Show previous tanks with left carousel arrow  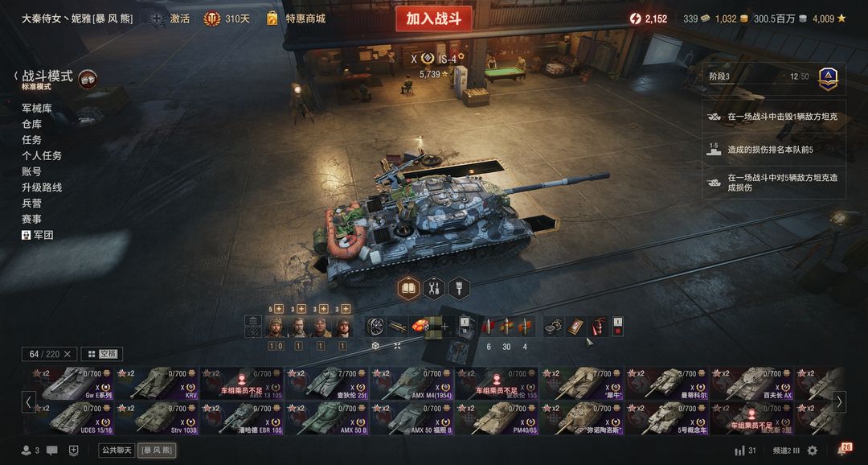28,401
